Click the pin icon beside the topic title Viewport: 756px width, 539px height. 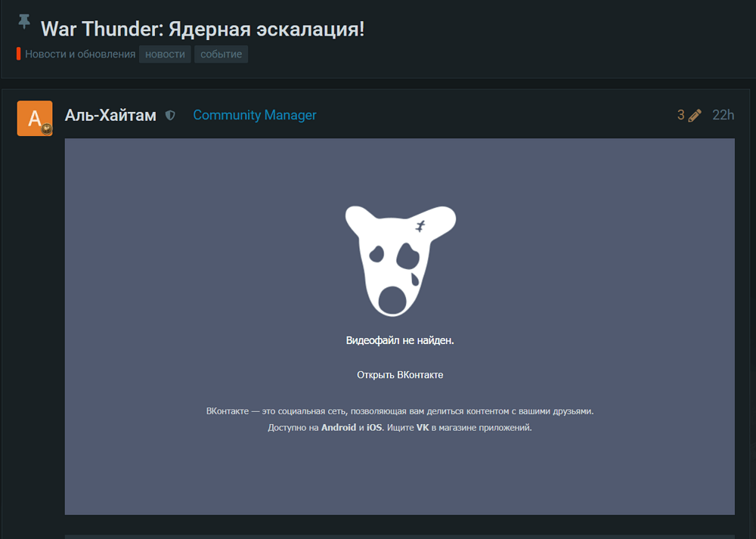24,22
